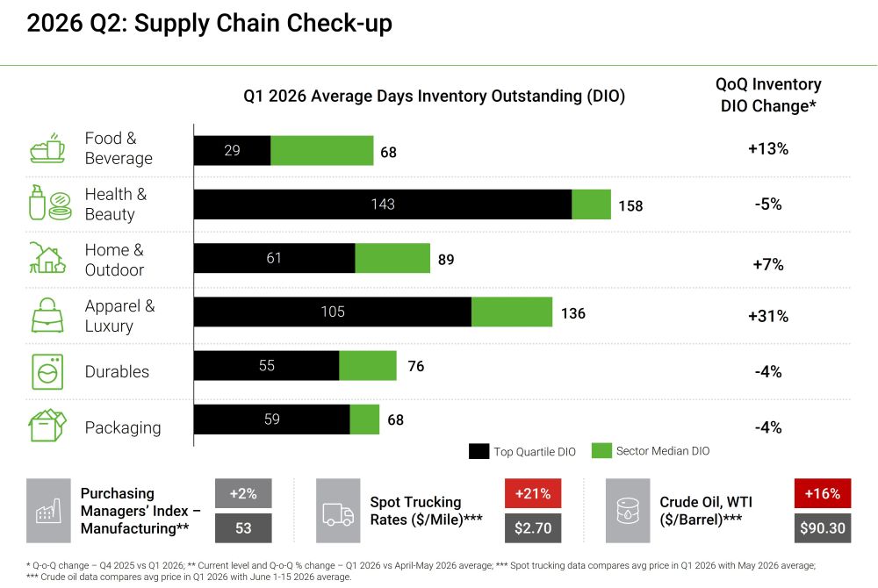Click the crude oil barrel icon

pyautogui.click(x=628, y=511)
